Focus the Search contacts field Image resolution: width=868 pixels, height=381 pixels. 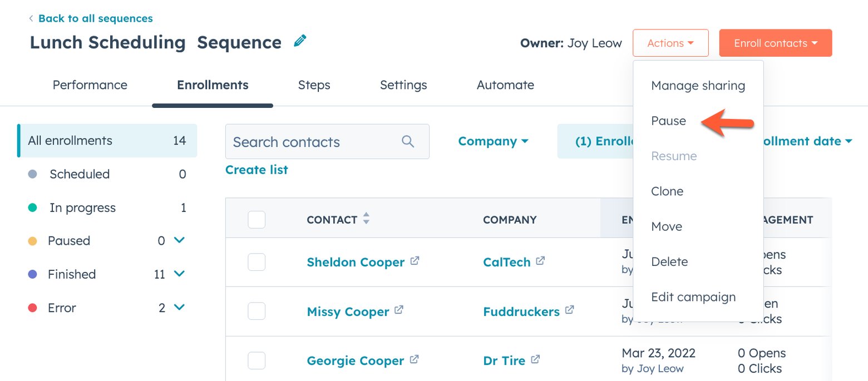314,141
